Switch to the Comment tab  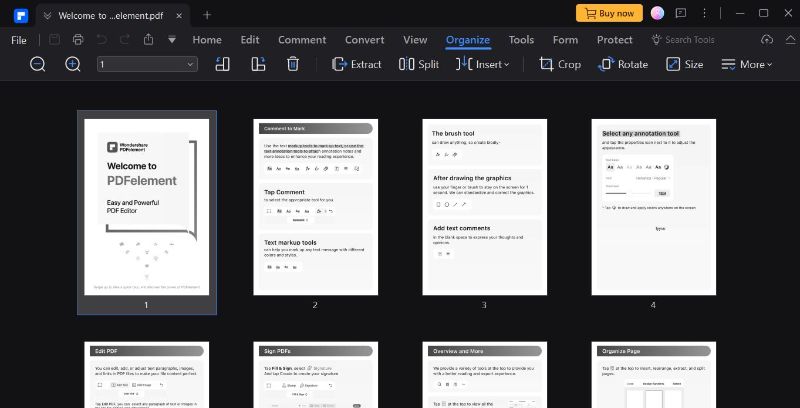pos(302,40)
